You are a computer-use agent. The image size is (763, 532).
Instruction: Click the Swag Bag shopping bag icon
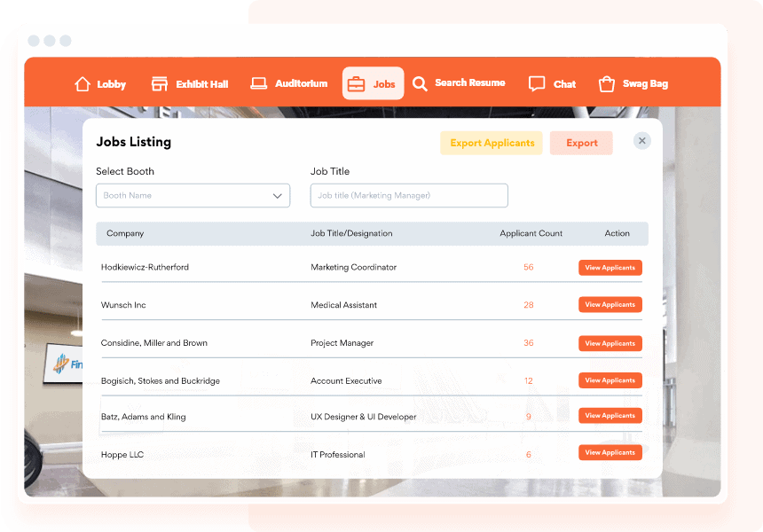tap(607, 84)
